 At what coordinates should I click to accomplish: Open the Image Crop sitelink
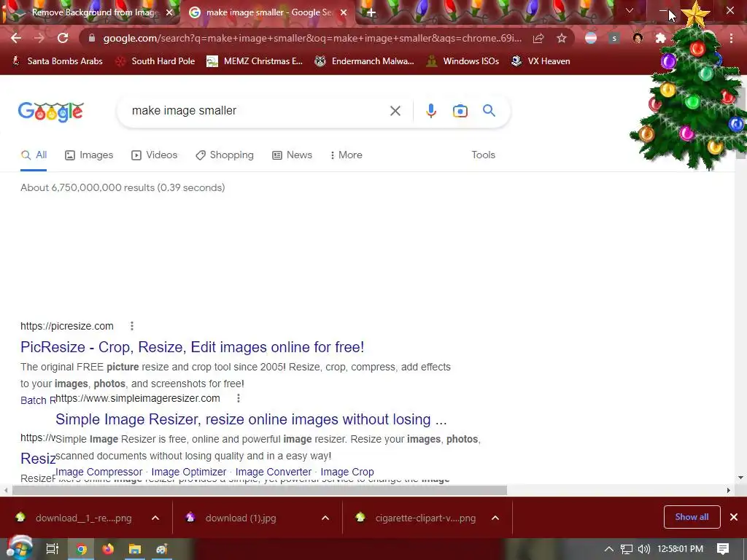347,472
